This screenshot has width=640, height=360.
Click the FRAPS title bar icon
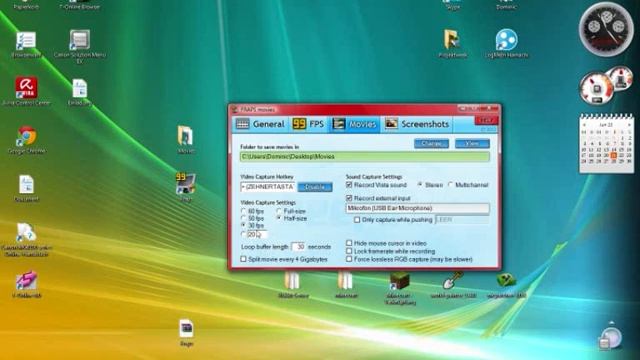234,109
